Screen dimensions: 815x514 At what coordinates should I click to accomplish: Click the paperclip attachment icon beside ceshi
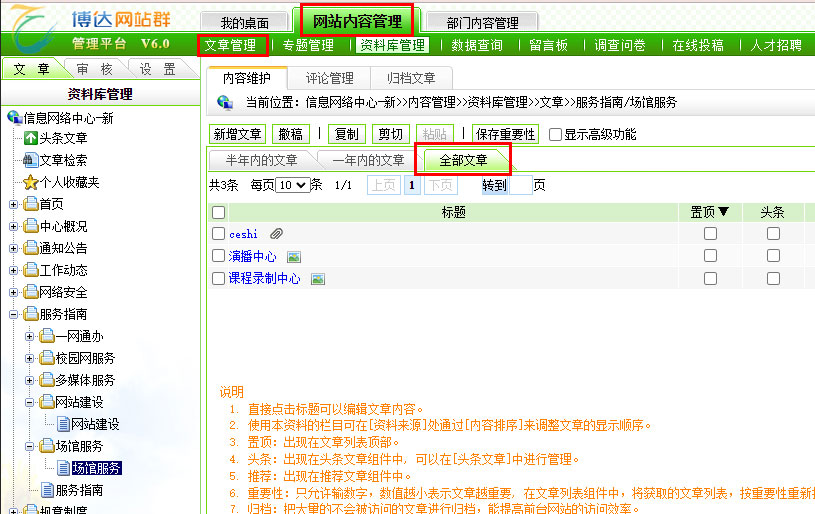click(x=275, y=233)
